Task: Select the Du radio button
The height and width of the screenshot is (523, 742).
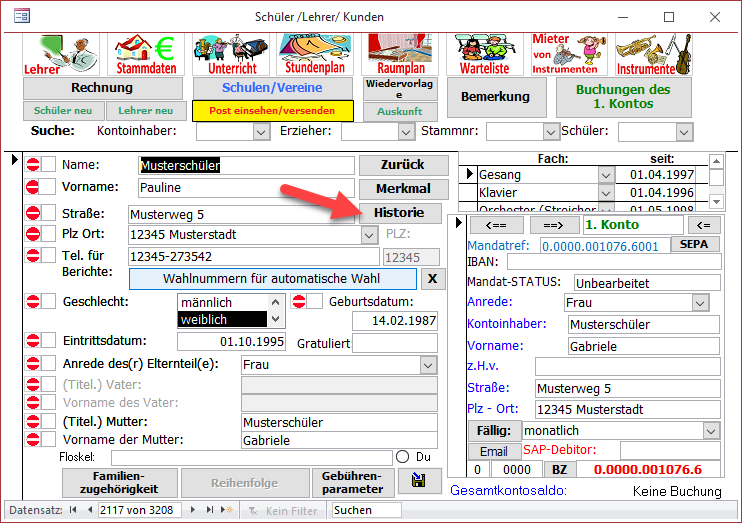Action: tap(403, 457)
